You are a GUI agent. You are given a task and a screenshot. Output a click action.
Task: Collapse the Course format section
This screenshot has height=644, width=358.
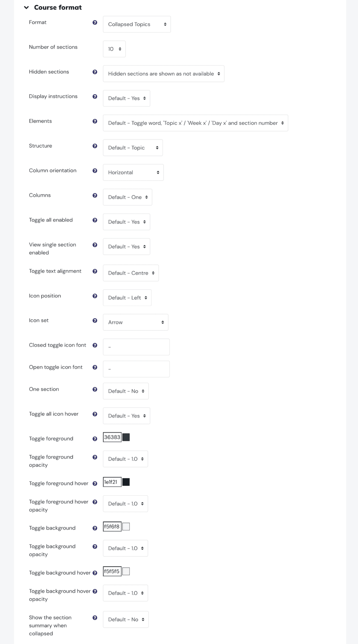[x=26, y=8]
